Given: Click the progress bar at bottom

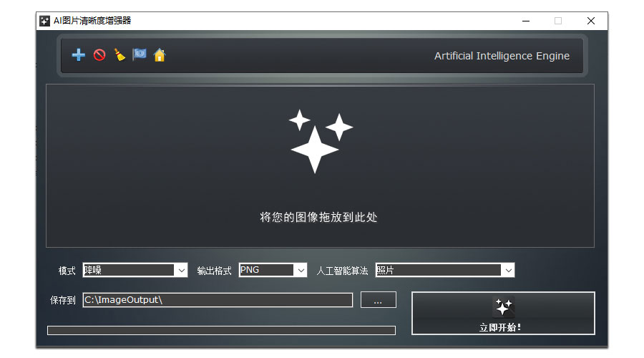Looking at the screenshot, I should (221, 331).
